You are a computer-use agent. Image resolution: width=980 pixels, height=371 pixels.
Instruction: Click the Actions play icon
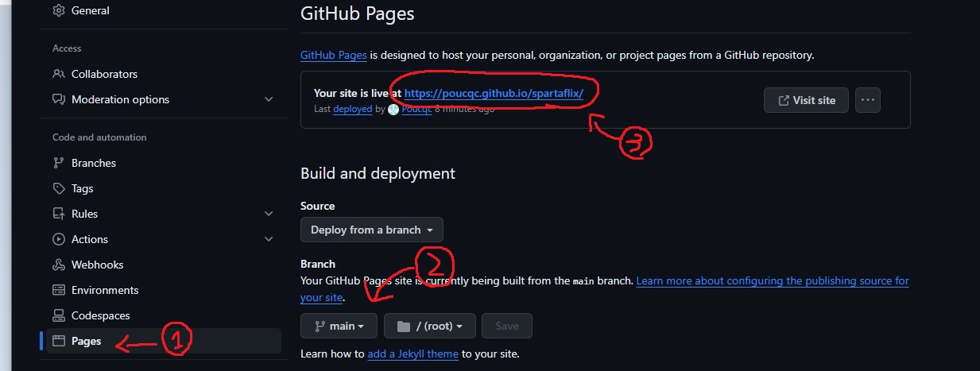point(58,239)
